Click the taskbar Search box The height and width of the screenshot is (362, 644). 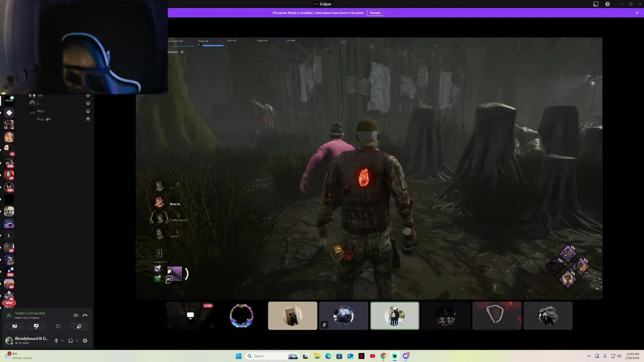[x=272, y=356]
